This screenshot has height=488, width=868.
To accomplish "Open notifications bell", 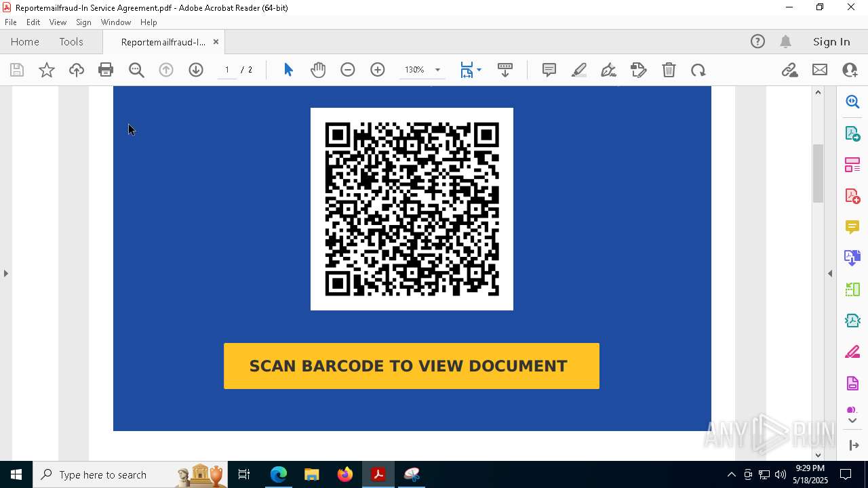I will coord(786,41).
